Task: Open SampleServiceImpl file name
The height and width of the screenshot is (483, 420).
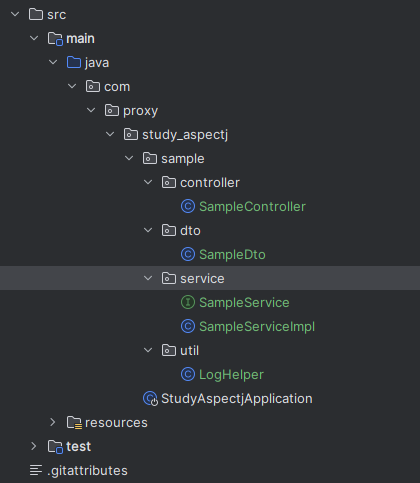Action: pos(257,327)
